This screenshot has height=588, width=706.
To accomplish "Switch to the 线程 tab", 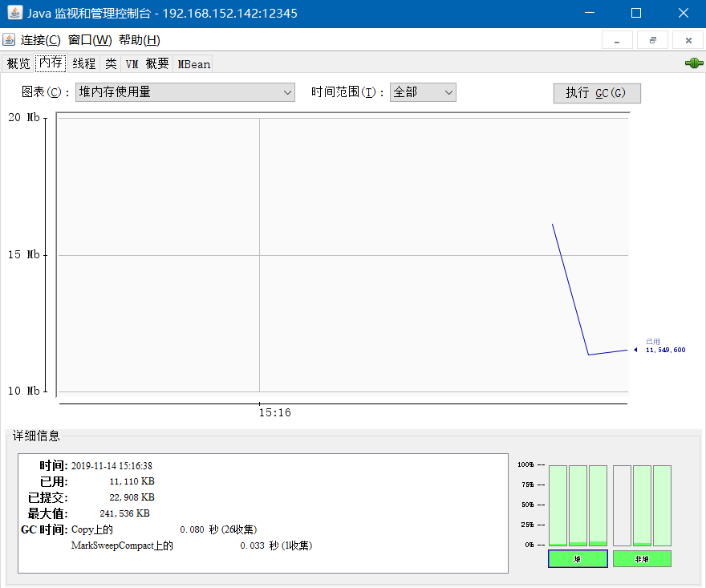I will click(x=83, y=63).
